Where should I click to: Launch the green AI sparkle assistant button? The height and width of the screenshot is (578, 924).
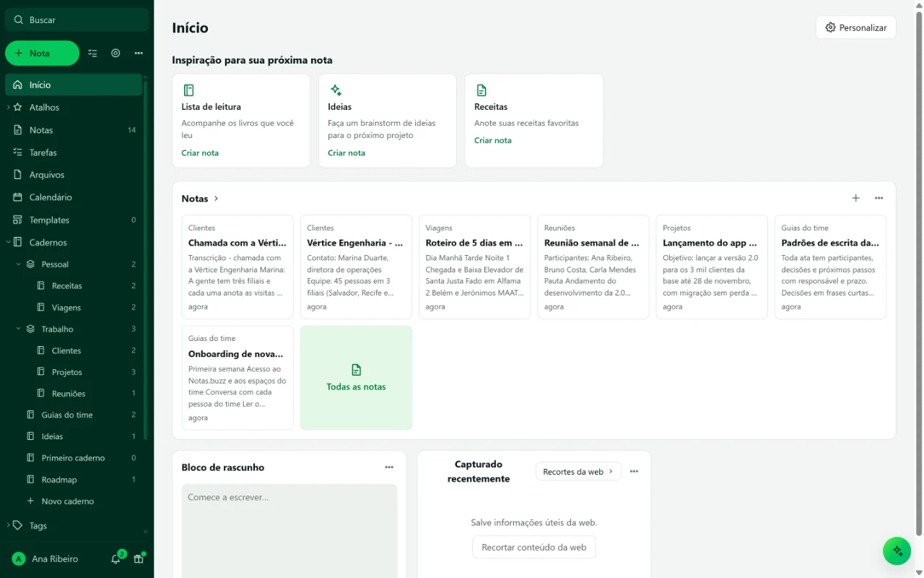897,551
